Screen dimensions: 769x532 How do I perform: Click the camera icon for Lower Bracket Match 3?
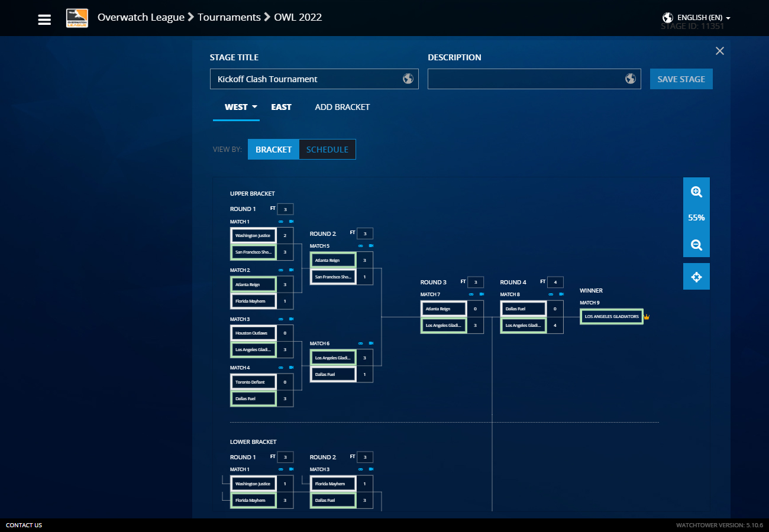tap(371, 469)
